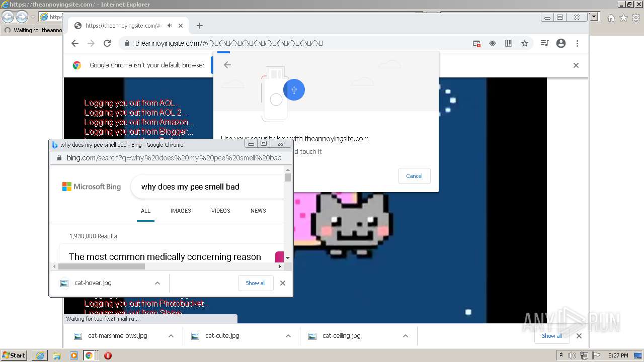This screenshot has width=644, height=362.
Task: Click the MIDI piano icon in address bar
Action: (509, 43)
